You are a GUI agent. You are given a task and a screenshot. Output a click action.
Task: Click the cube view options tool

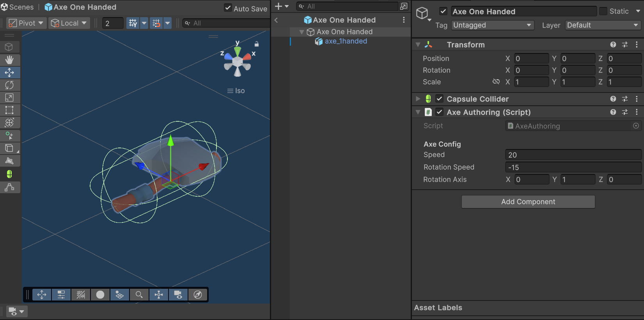[9, 47]
